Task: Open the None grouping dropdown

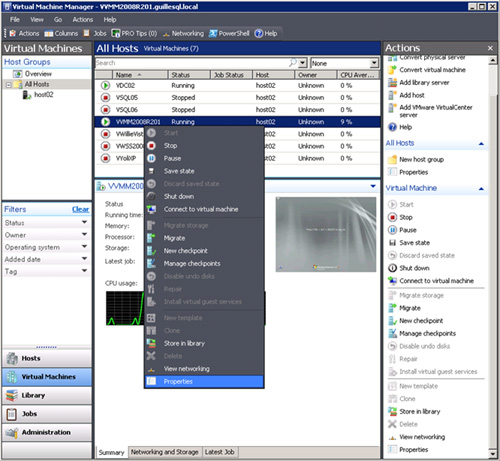Action: (x=374, y=63)
